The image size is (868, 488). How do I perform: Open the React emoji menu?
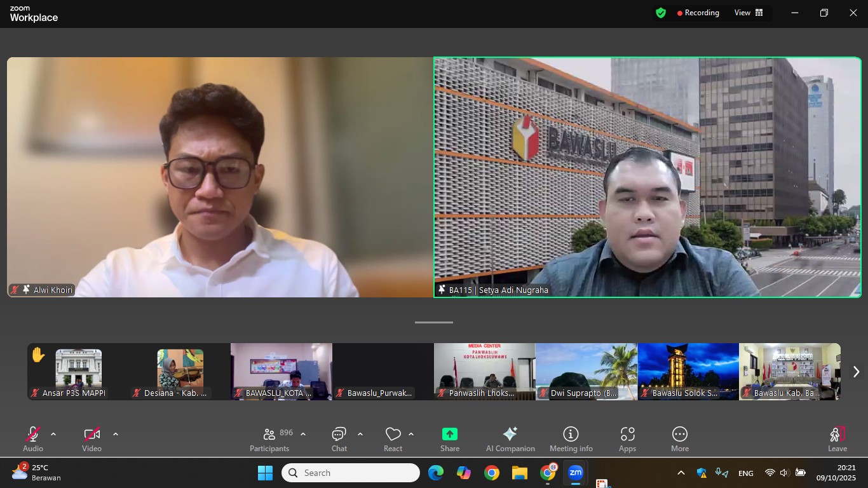click(393, 439)
